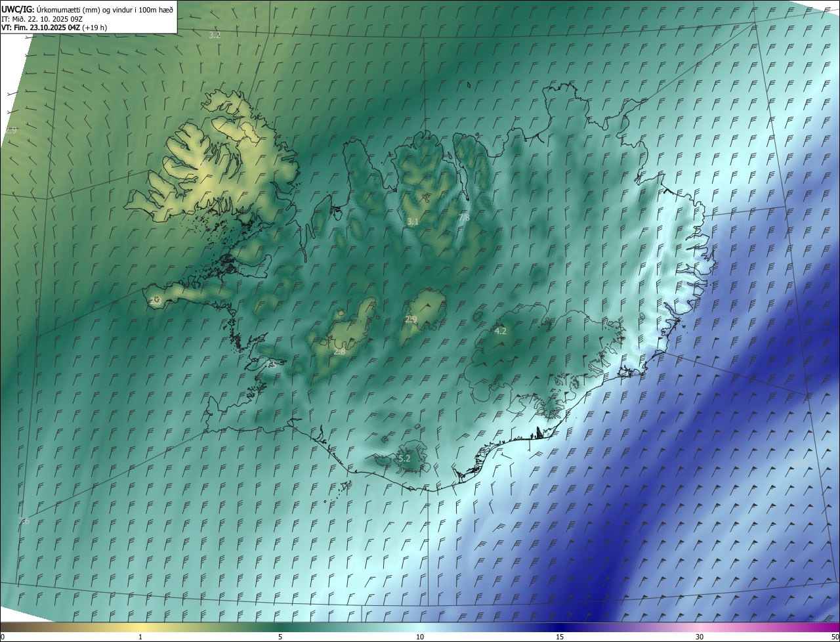The height and width of the screenshot is (642, 840).
Task: Click the yellow segment of the colorbar
Action: [140, 628]
